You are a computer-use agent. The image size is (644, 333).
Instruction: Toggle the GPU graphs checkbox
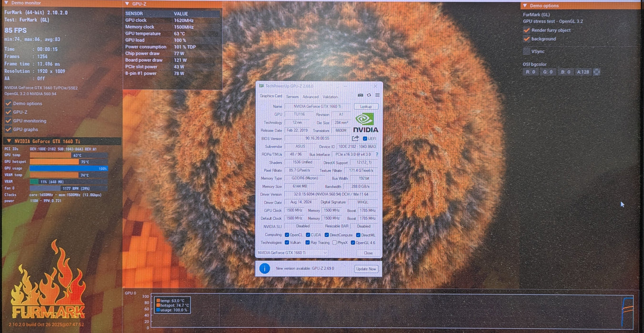click(x=8, y=129)
